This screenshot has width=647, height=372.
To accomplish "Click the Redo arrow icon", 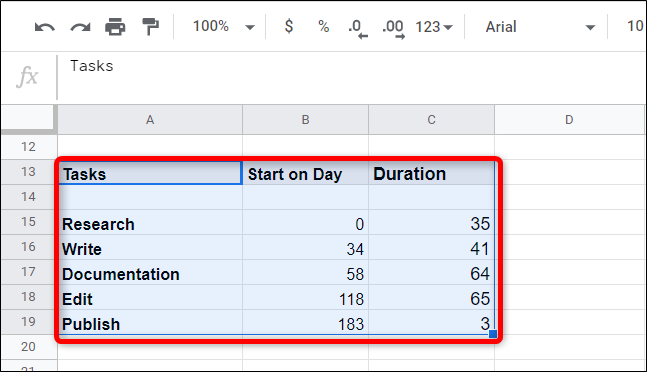I will [80, 27].
